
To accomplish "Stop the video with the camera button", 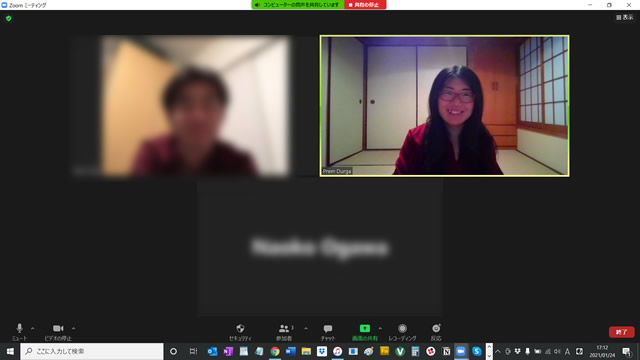I will pyautogui.click(x=58, y=332).
